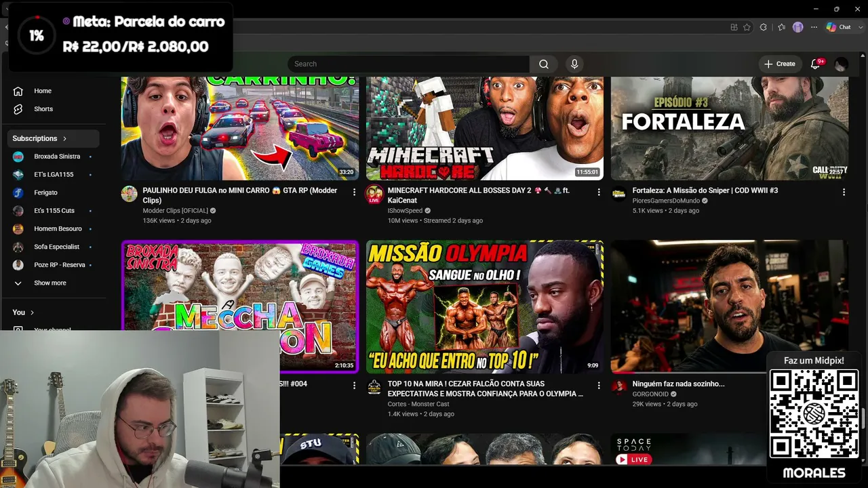This screenshot has width=868, height=488.
Task: Open Homem Besouro subscription channel
Action: [53, 229]
